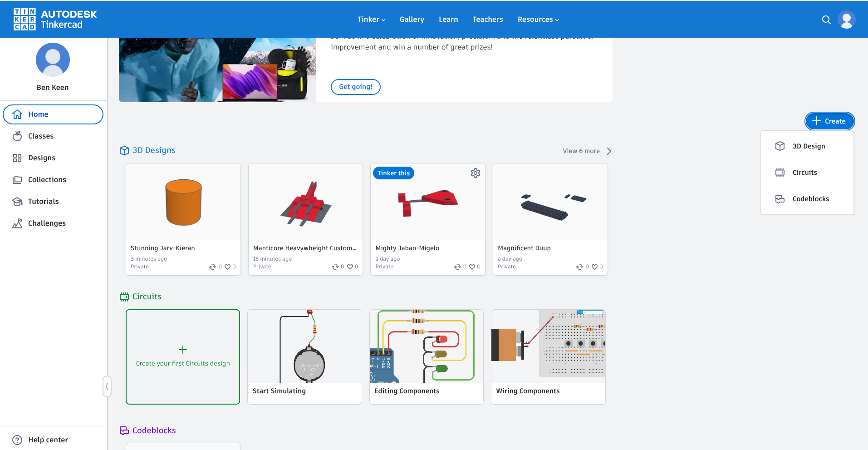
Task: Click the remix icon on Magnificent Duup
Action: [579, 267]
